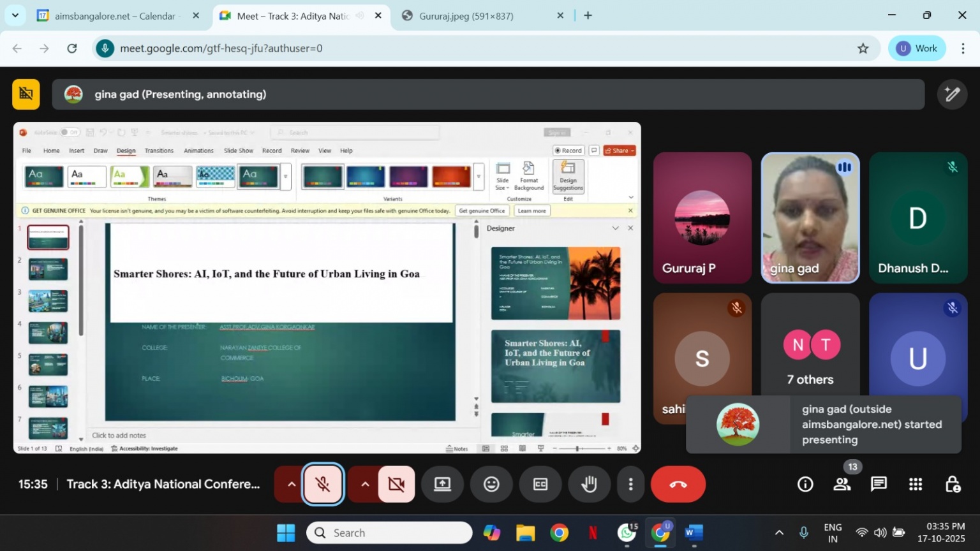980x551 pixels.
Task: Switch to the aimsbangalore.net Calendar tab
Action: coord(119,16)
